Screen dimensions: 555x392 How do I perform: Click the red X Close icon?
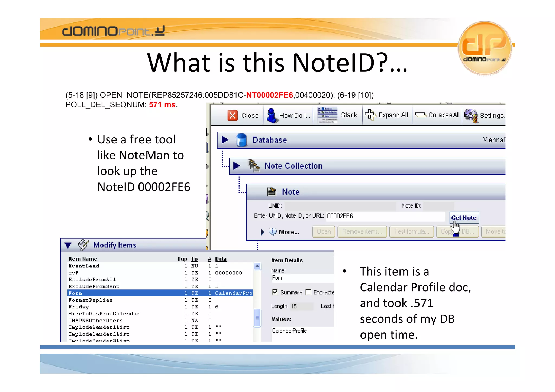(x=233, y=115)
